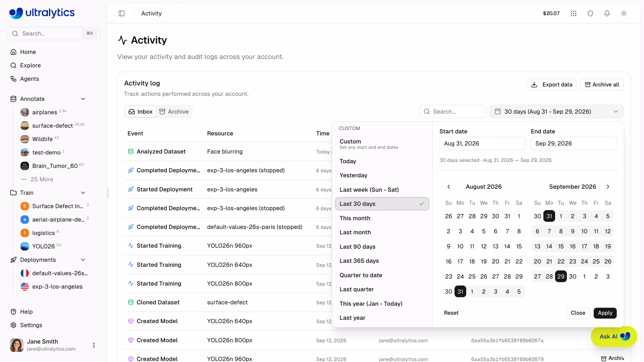Screen dimensions: 644x362
Task: Open the apps grid icon
Action: [574, 13]
